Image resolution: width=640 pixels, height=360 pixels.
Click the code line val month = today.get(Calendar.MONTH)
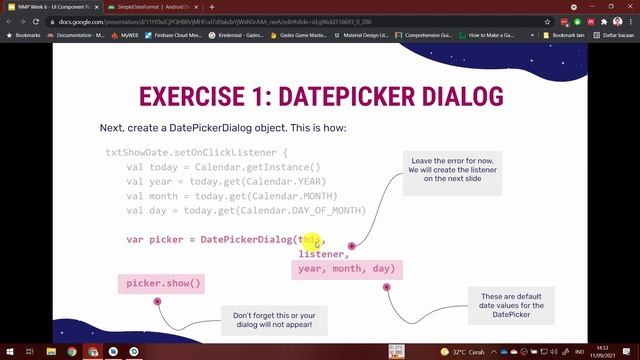point(232,196)
